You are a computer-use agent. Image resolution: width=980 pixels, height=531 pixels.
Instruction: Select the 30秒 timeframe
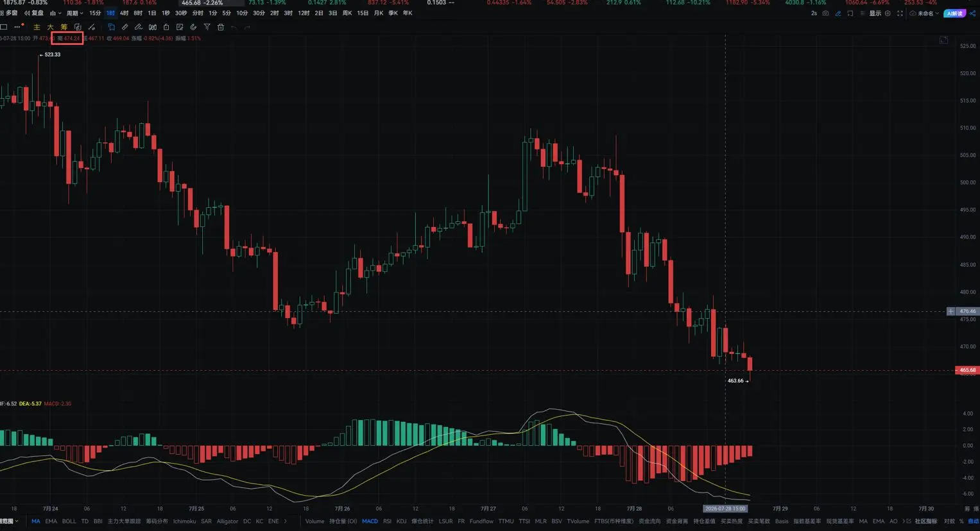(181, 13)
